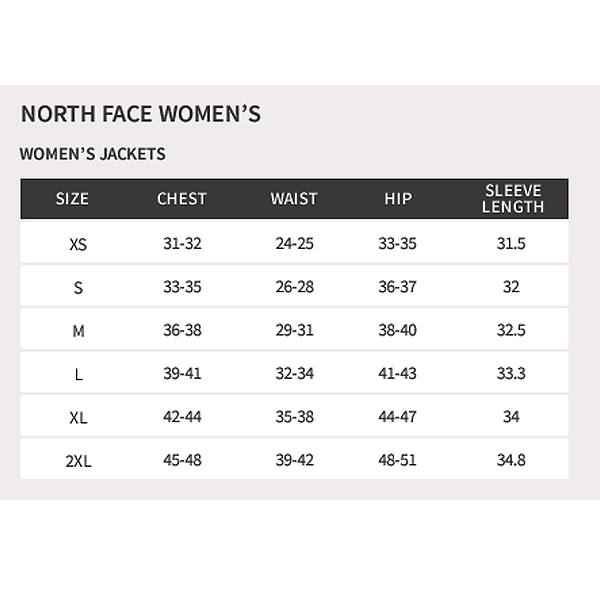Click the SIZE column header
Viewport: 600px width, 600px height.
click(72, 199)
